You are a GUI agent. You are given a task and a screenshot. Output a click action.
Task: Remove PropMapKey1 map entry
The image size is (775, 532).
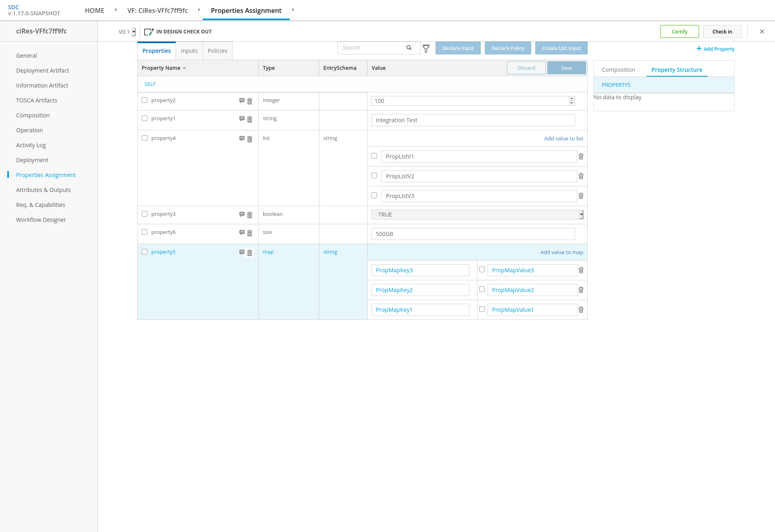[x=581, y=310]
